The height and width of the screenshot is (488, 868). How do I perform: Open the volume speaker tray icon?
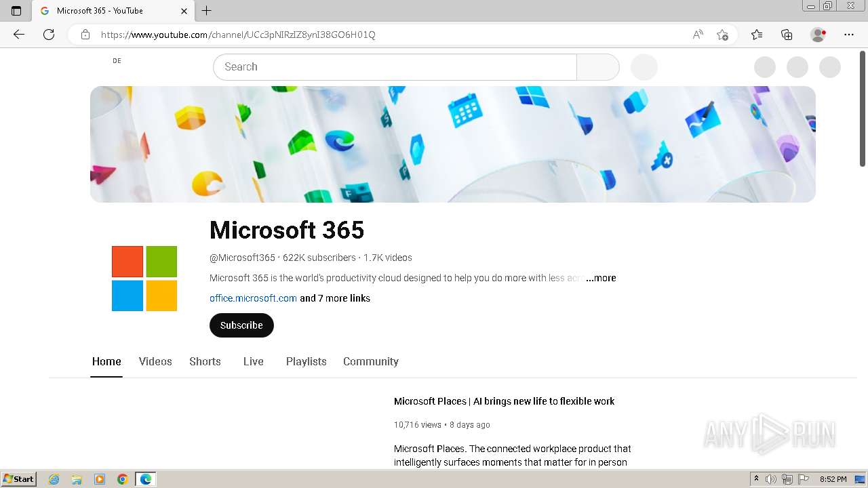point(771,479)
